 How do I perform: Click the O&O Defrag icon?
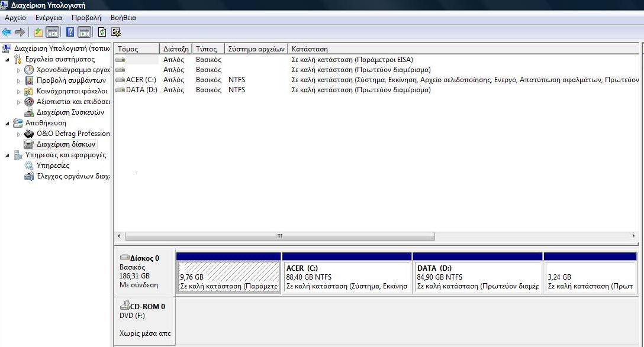(x=29, y=134)
